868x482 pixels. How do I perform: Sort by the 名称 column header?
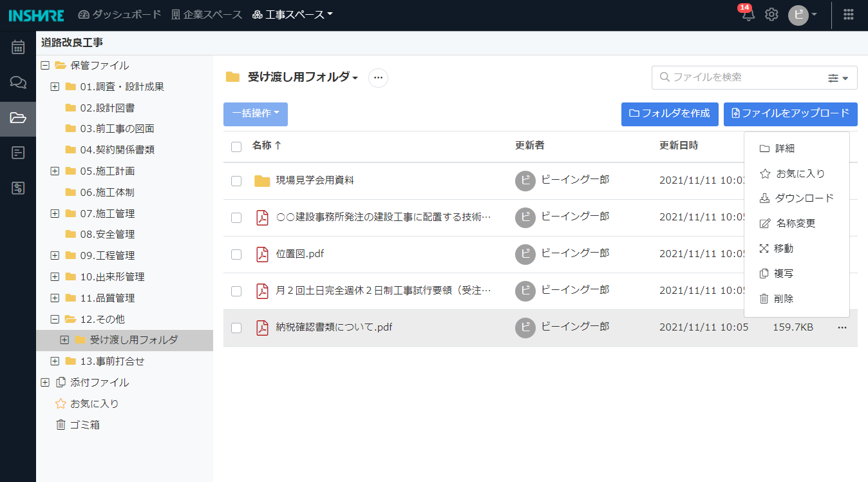(267, 146)
